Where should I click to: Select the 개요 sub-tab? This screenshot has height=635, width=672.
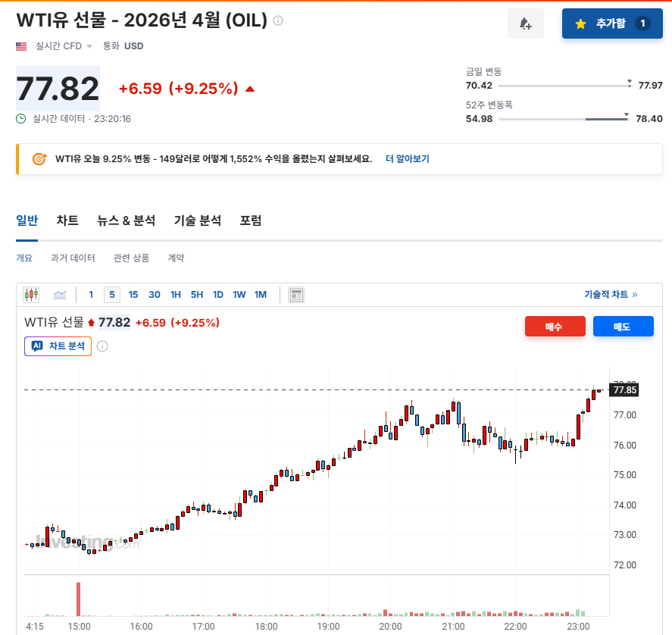[x=24, y=258]
